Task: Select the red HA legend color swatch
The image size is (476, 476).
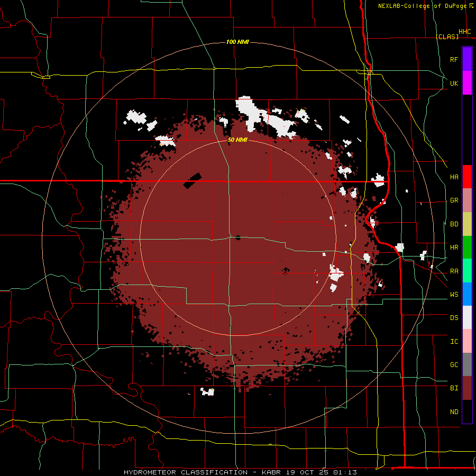Action: coord(467,177)
